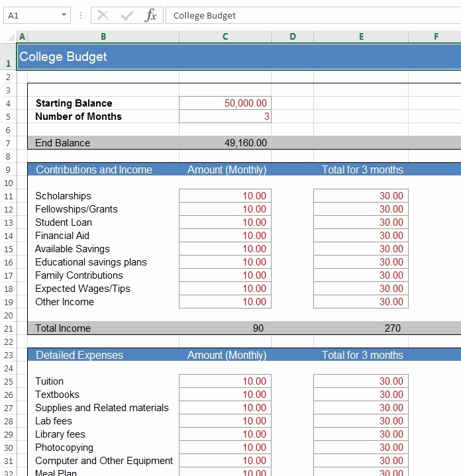Click the Scholarships monthly amount 10.00

click(x=225, y=196)
